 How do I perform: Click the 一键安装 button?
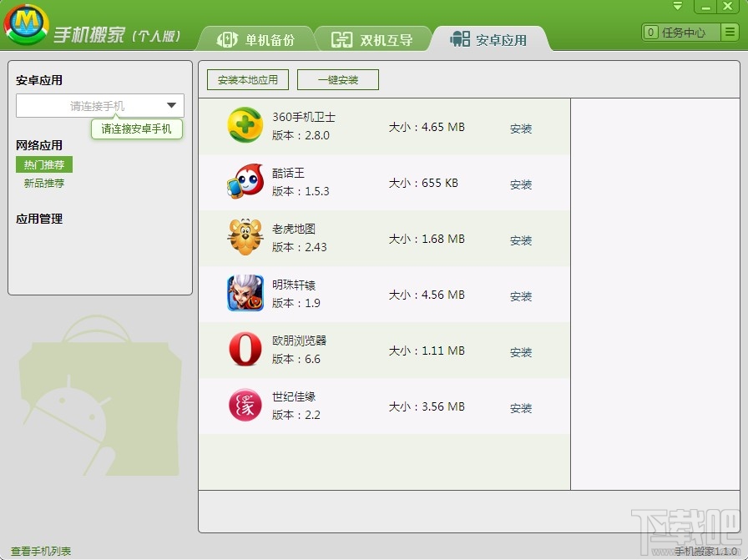tap(338, 79)
